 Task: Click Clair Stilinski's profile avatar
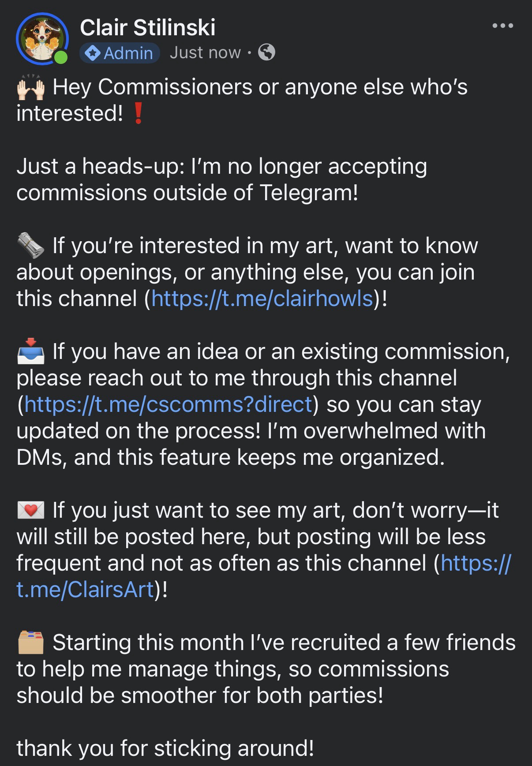point(41,38)
